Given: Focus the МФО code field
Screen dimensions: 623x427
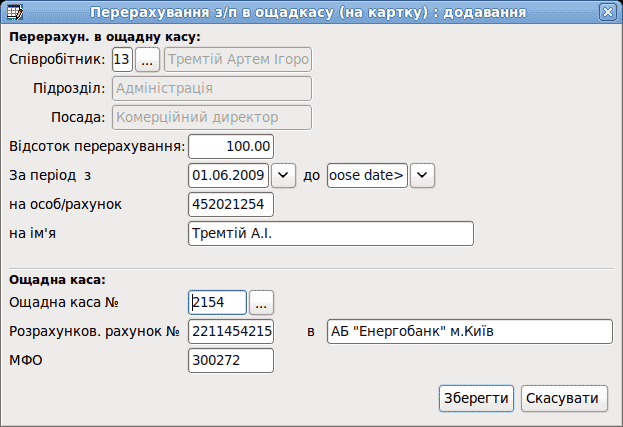Looking at the screenshot, I should pos(231,360).
